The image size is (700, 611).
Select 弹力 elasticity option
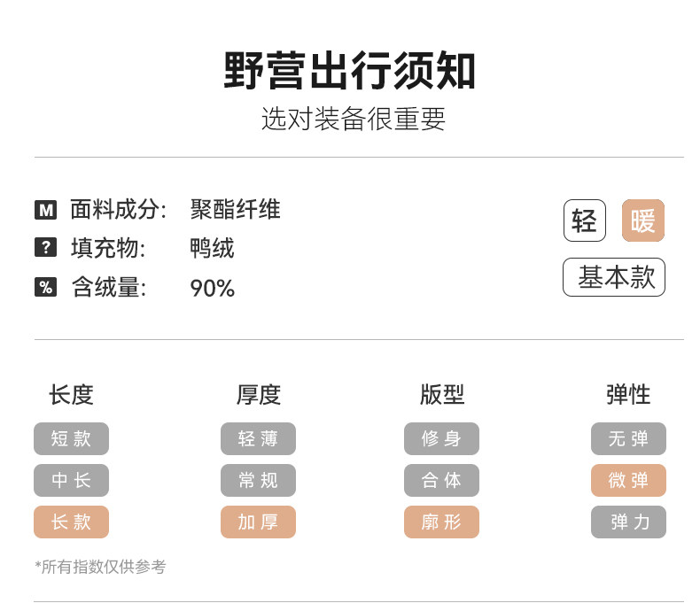pyautogui.click(x=628, y=522)
